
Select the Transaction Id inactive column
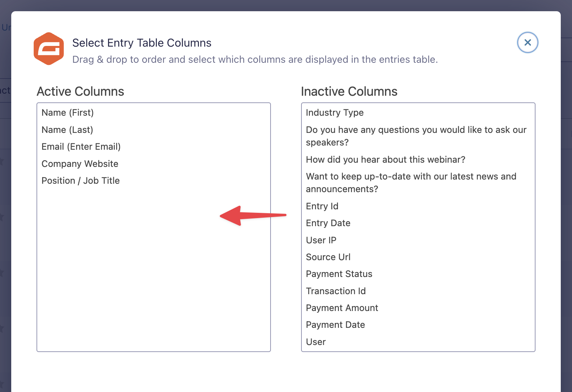[336, 291]
